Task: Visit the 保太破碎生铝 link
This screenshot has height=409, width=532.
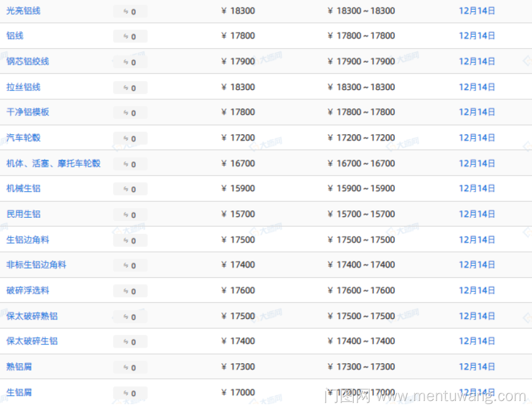Action: (32, 341)
